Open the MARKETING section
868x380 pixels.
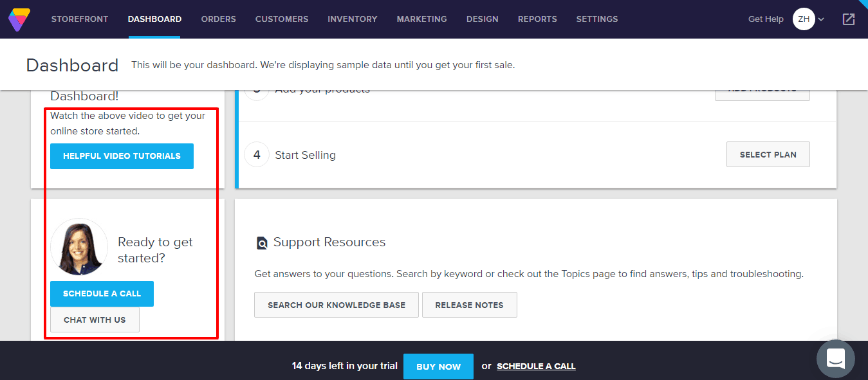tap(421, 19)
